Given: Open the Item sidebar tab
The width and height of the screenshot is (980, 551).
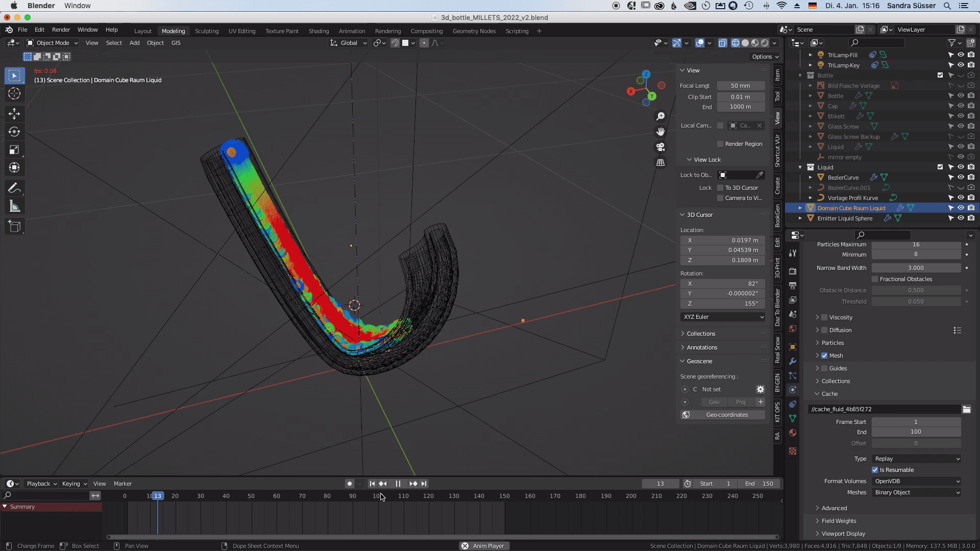Looking at the screenshot, I should pyautogui.click(x=777, y=76).
